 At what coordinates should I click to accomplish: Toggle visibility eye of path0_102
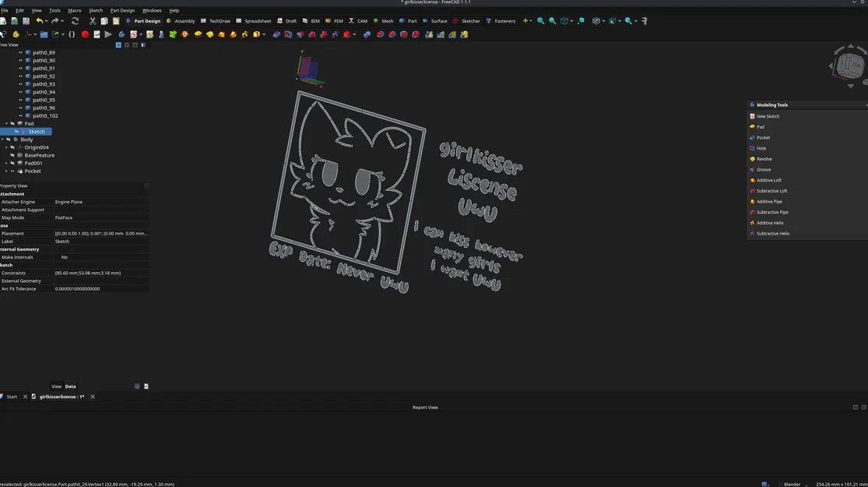pyautogui.click(x=20, y=116)
